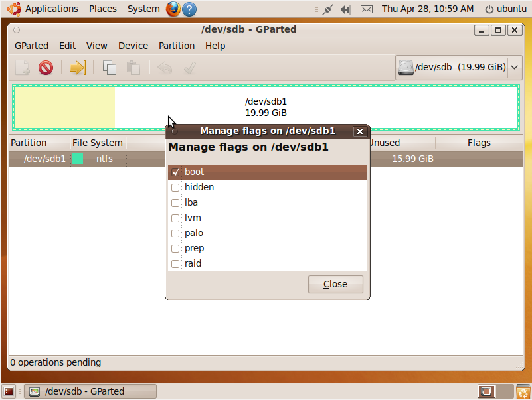Click the Apply all operations checkmark icon

click(190, 68)
